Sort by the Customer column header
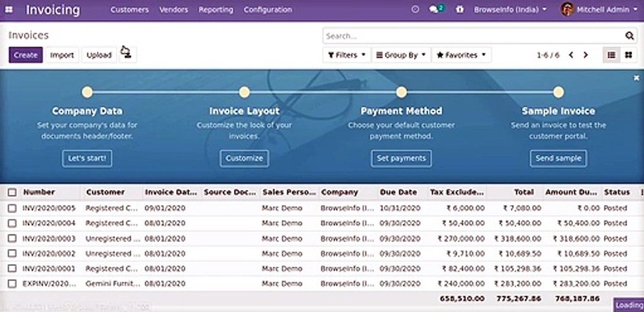Image resolution: width=644 pixels, height=312 pixels. [x=105, y=192]
